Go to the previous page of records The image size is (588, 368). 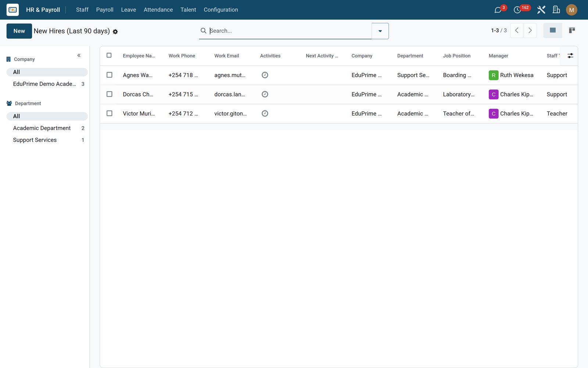(517, 31)
